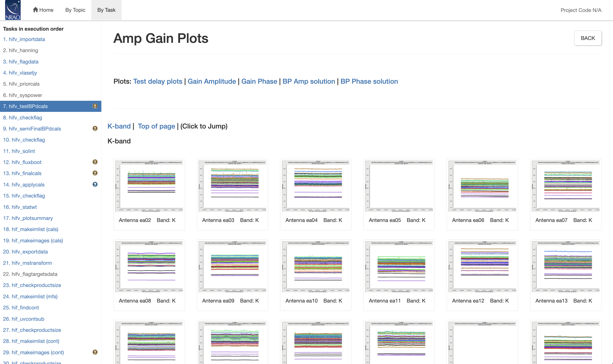Open Antenna ea05 empty plot thumbnail
Screen dimensions: 613x364
[x=399, y=186]
